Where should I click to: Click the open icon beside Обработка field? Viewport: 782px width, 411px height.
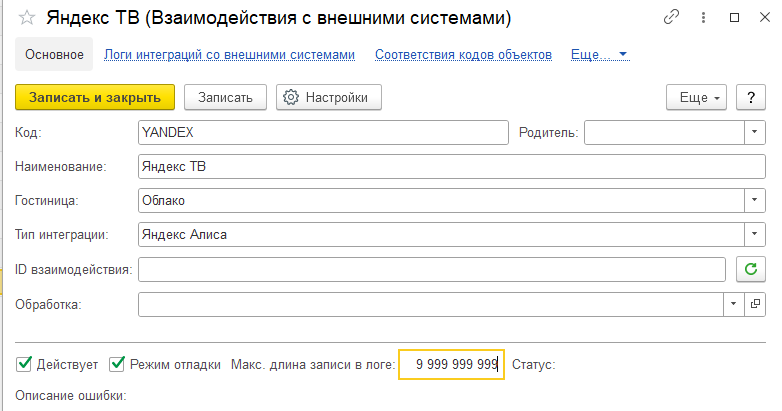[755, 303]
